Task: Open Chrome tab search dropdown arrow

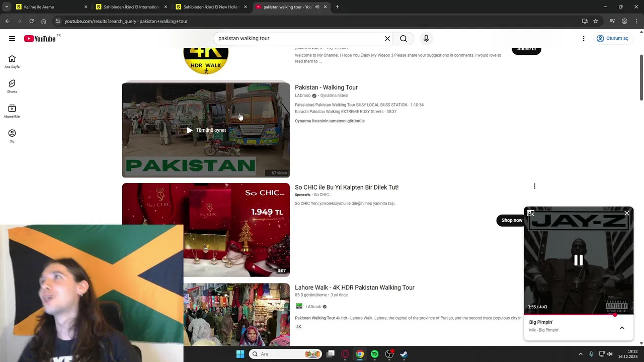Action: tap(7, 7)
